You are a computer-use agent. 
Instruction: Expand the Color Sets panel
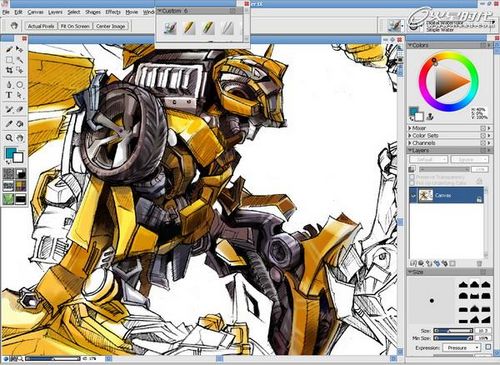coord(410,135)
